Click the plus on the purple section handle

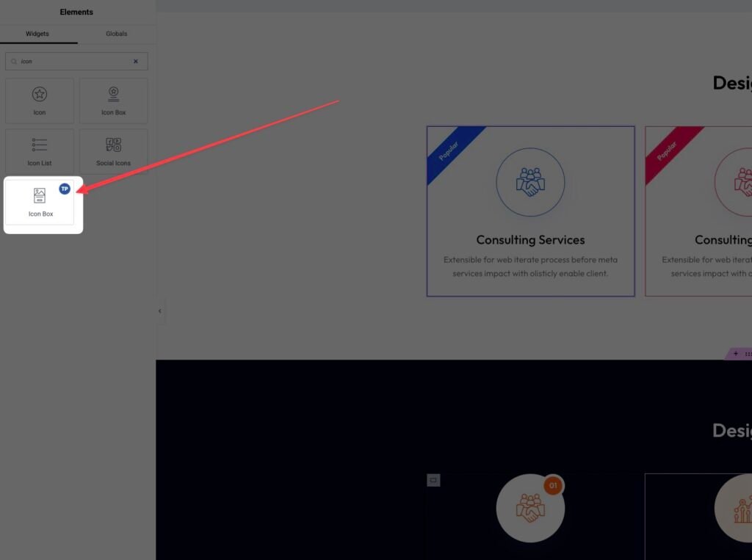736,354
